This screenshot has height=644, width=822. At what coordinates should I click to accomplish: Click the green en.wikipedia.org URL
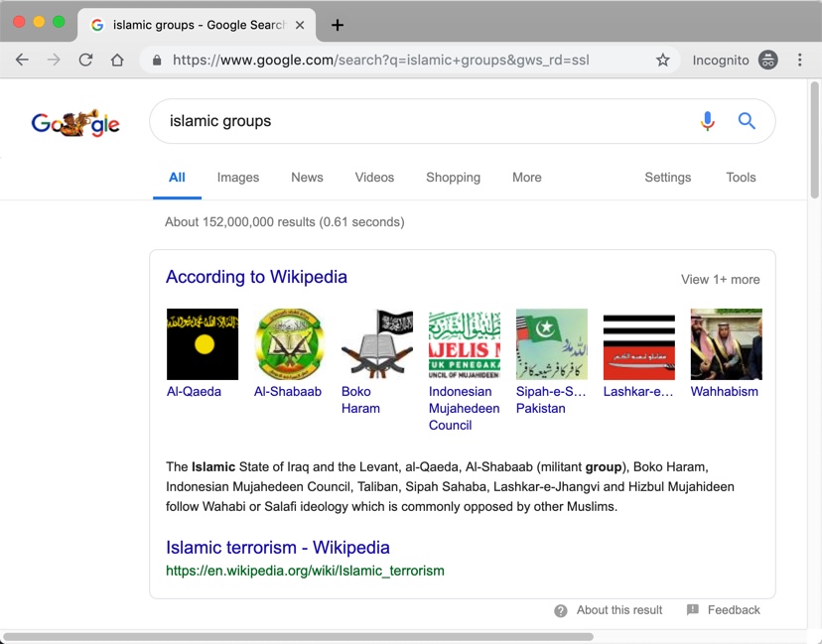[305, 571]
